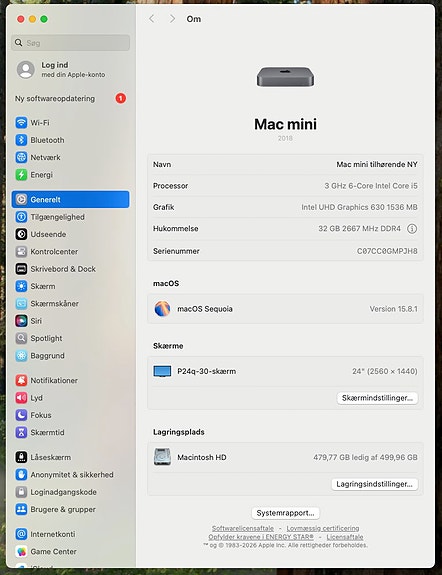The width and height of the screenshot is (442, 575).
Task: Open the Siri icon in sidebar
Action: click(21, 321)
